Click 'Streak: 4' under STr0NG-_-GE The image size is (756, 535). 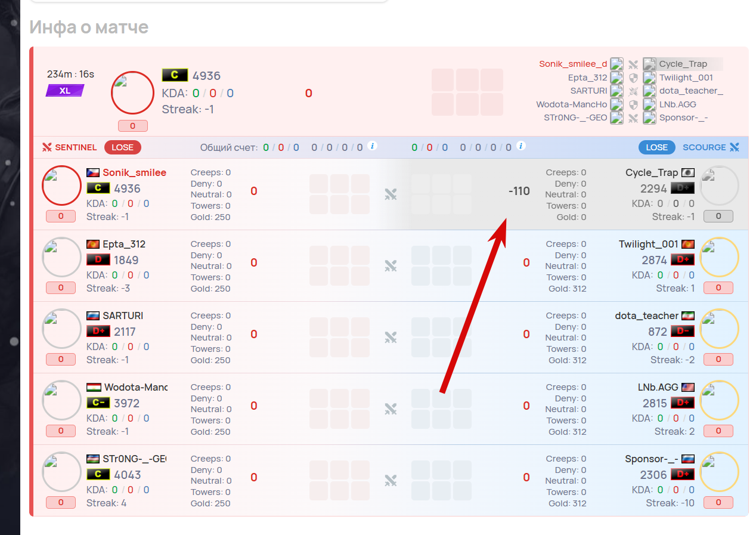106,503
